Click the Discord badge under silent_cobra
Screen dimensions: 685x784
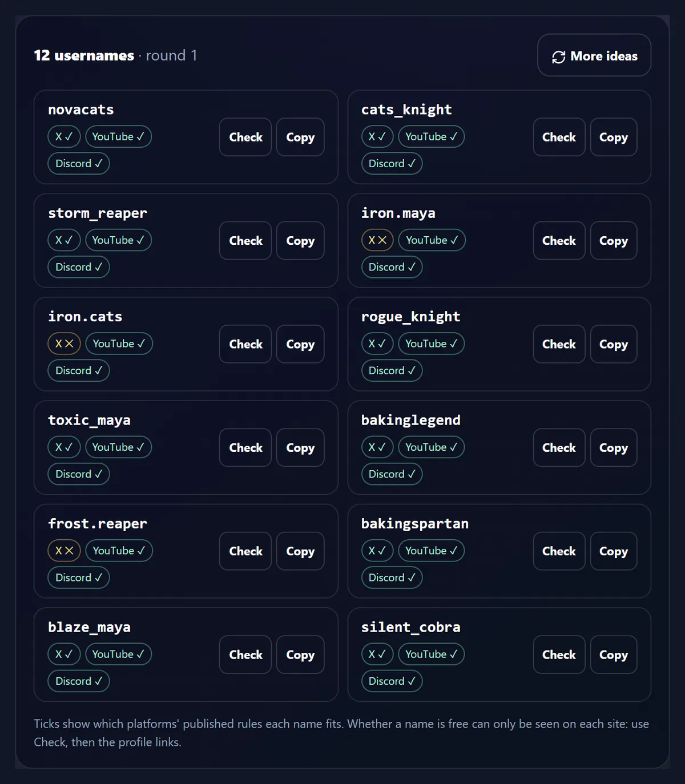(392, 681)
